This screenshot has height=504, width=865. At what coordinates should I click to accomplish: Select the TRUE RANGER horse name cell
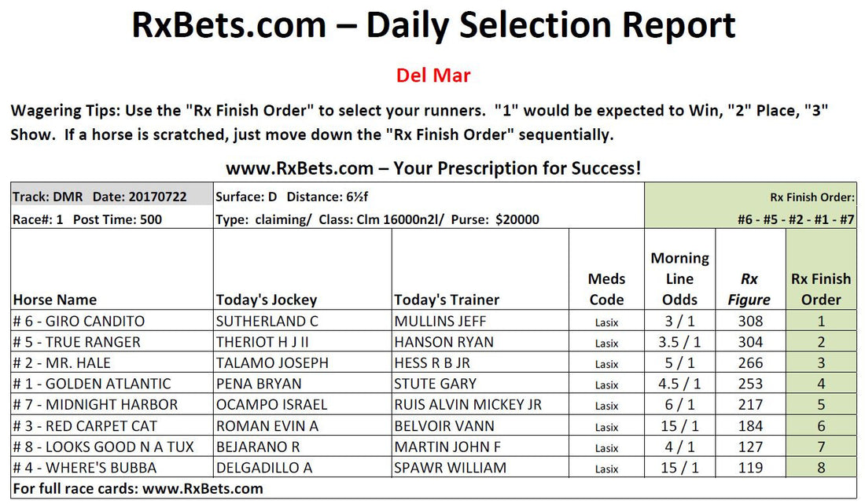[112, 342]
